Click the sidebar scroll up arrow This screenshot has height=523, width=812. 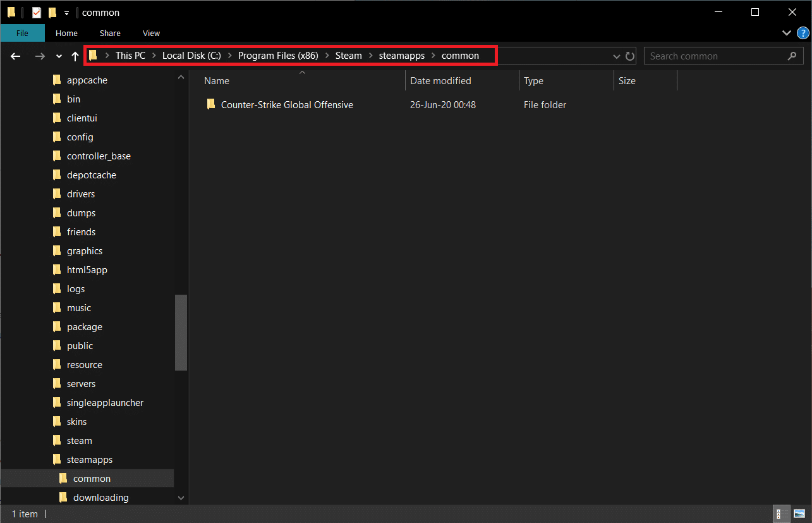[x=181, y=77]
